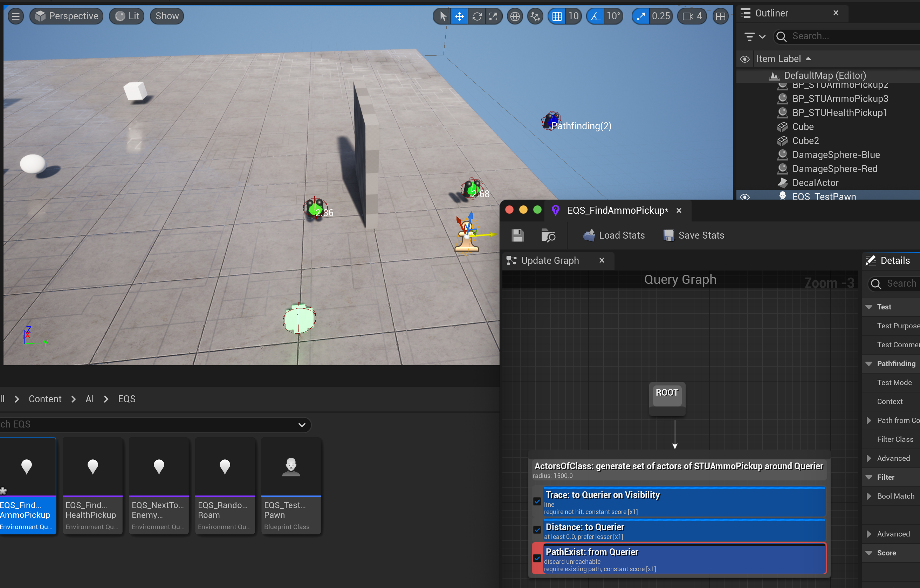Open Content Browser search history dropdown arrow
This screenshot has width=920, height=588.
pyautogui.click(x=302, y=425)
